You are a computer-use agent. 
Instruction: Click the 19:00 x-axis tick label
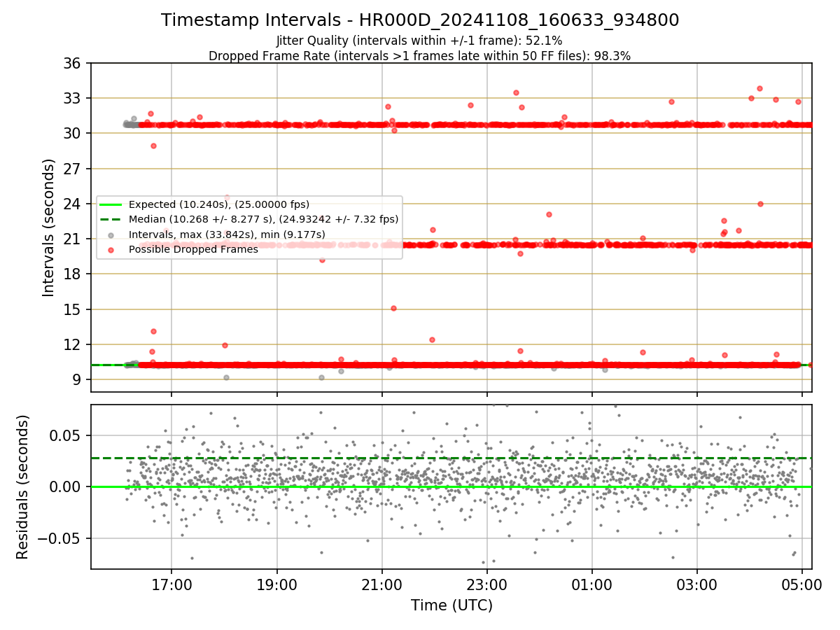(x=277, y=584)
